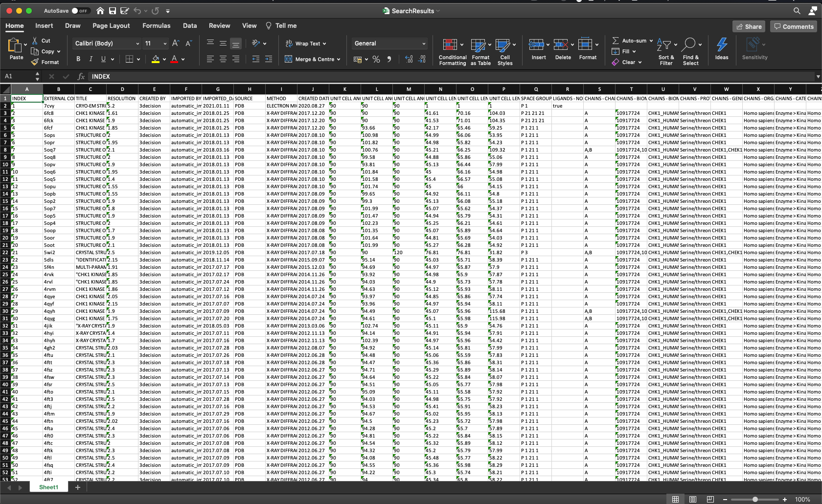Screen dimensions: 822x504
Task: Click the search magnifier in title bar
Action: pyautogui.click(x=797, y=11)
